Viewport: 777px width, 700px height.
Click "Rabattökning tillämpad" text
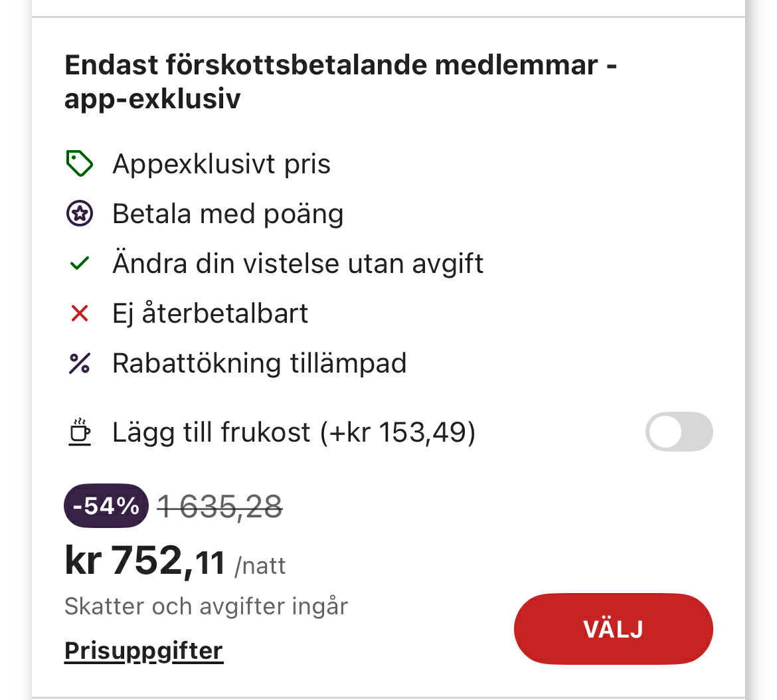pyautogui.click(x=259, y=363)
